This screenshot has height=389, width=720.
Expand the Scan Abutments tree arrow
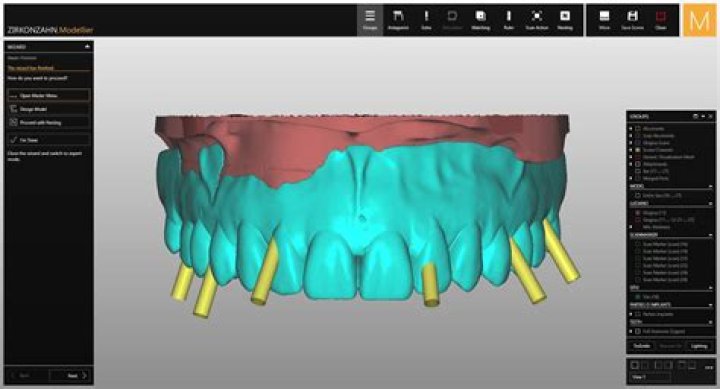pos(631,135)
